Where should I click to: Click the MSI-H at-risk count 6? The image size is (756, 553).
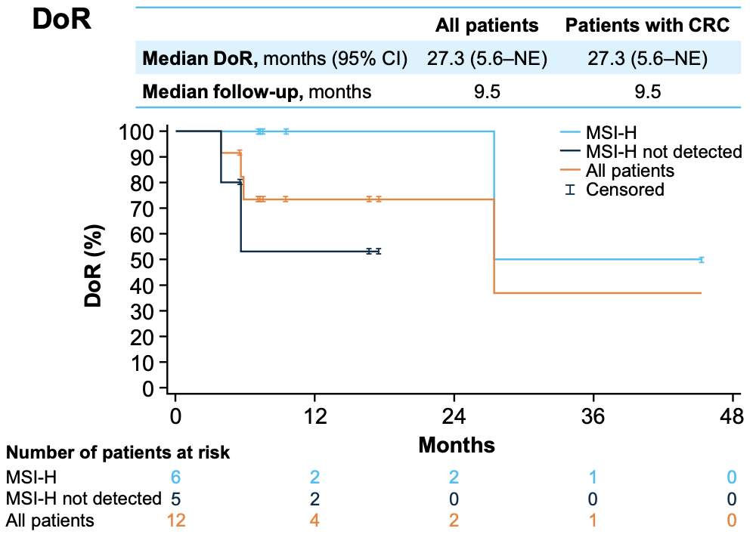pos(175,477)
